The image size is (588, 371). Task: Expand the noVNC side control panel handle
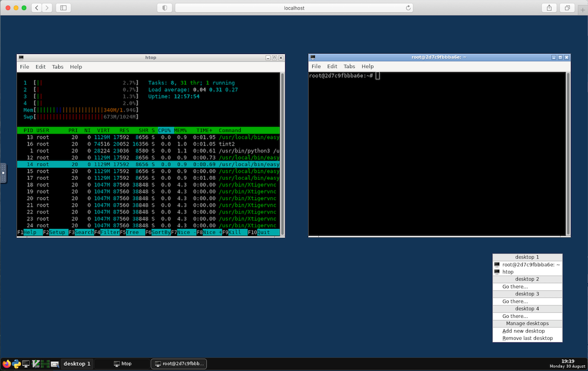pos(3,173)
